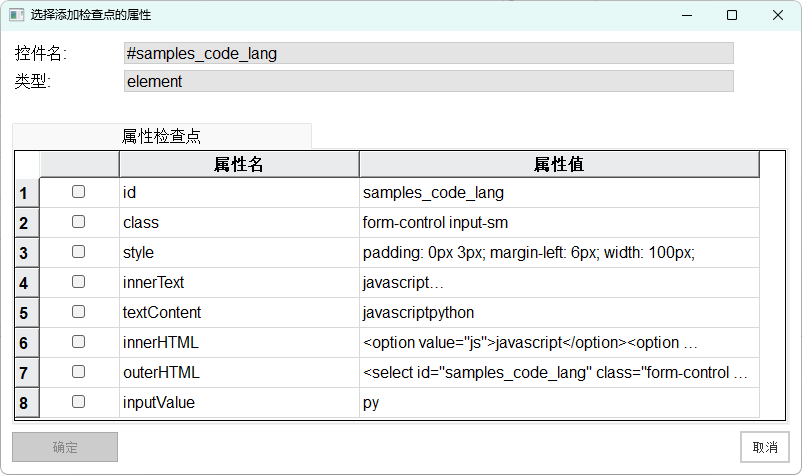Click the 取消 cancel button
This screenshot has width=802, height=475.
pyautogui.click(x=765, y=447)
